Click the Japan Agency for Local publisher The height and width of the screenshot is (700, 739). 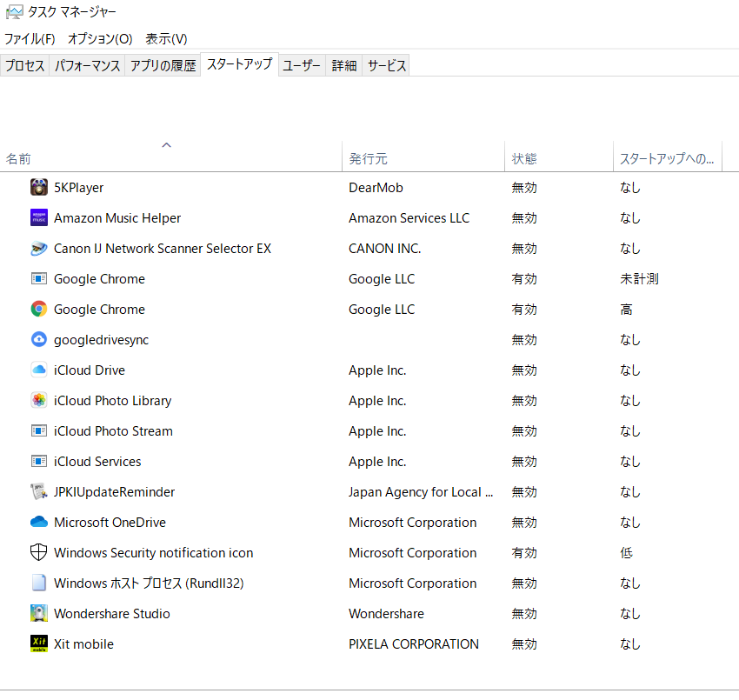tap(421, 491)
